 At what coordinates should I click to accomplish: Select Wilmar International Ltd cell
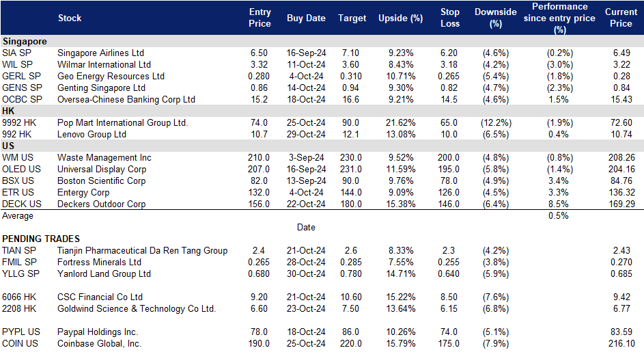(x=104, y=64)
